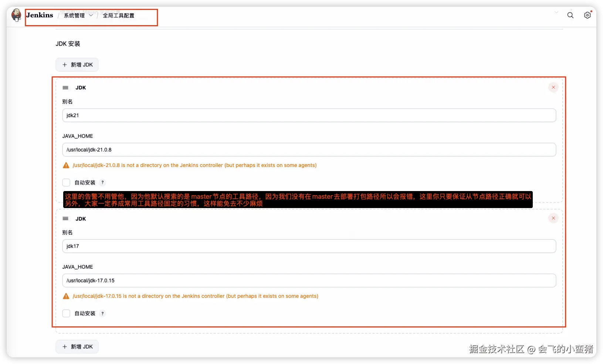Focus the alias field containing jdk17

coord(309,246)
